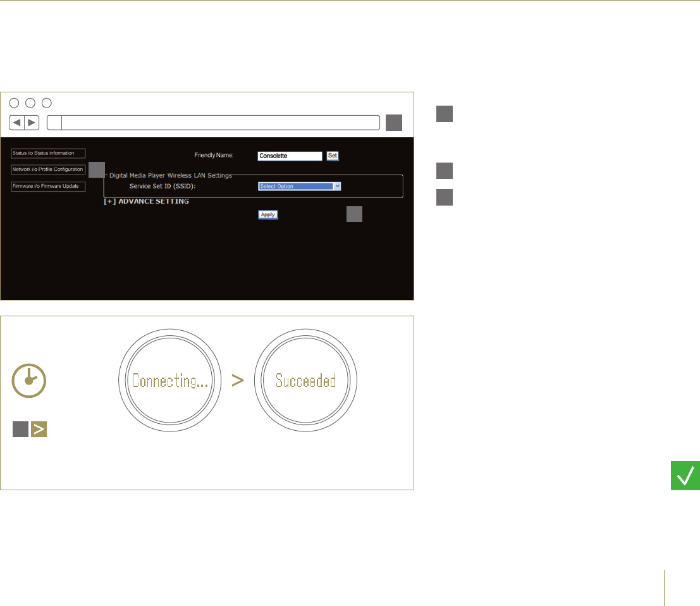Open Firmware Update menu item
This screenshot has width=700, height=606.
point(48,186)
